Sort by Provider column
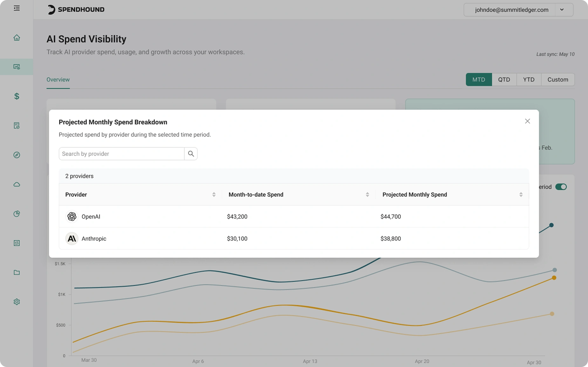This screenshot has height=367, width=588. click(214, 195)
